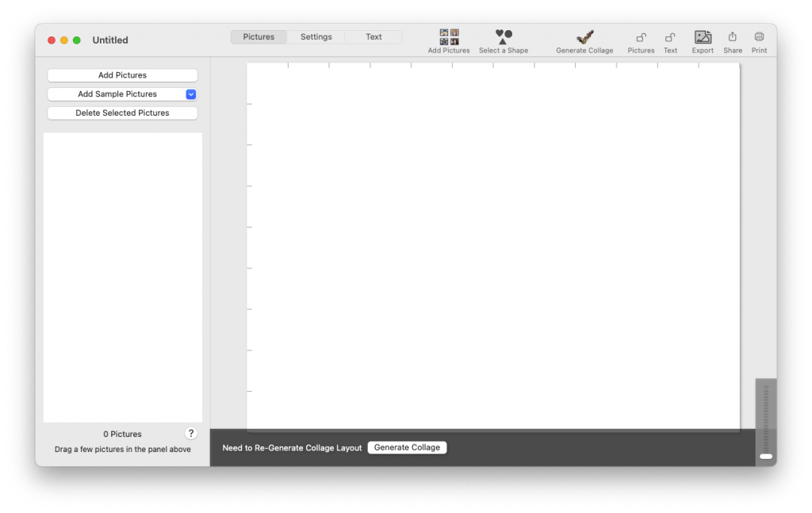Click the green full-screen window button
The image size is (812, 513).
tap(77, 40)
